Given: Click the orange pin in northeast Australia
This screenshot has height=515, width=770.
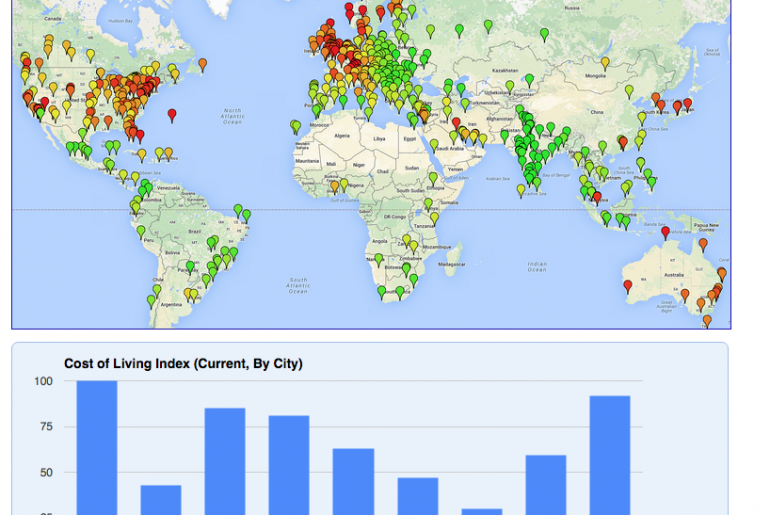Looking at the screenshot, I should 703,243.
